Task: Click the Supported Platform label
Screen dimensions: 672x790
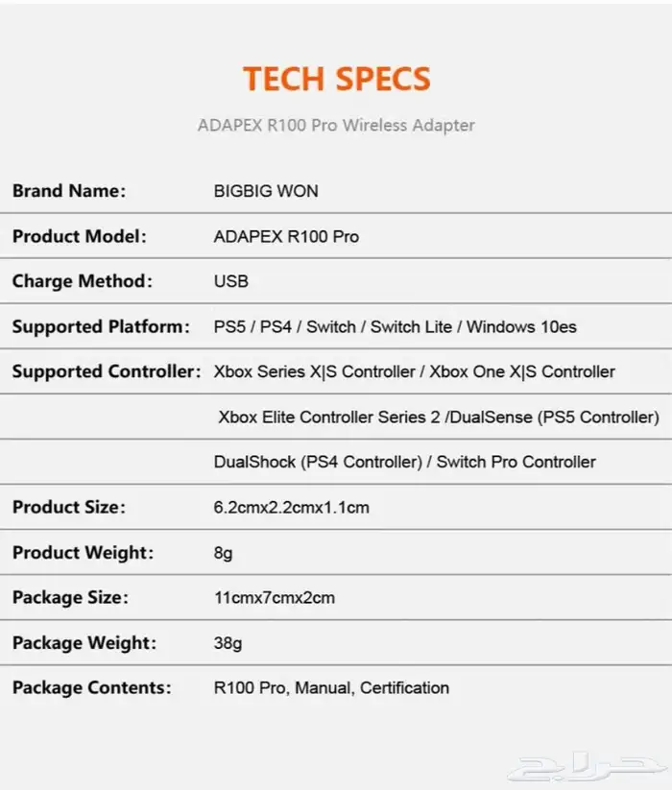Action: (x=102, y=326)
